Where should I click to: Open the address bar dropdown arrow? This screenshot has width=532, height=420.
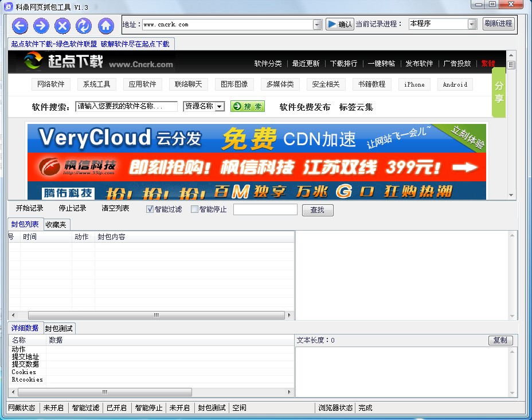click(316, 24)
